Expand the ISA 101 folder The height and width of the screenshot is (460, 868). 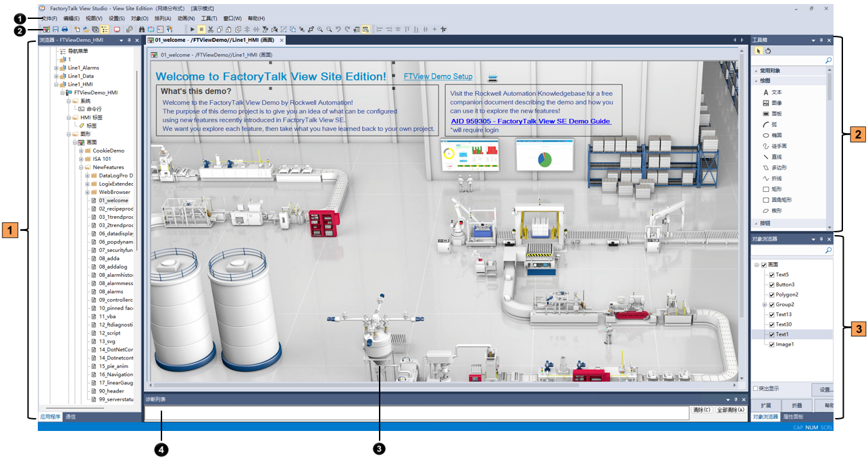tap(80, 159)
